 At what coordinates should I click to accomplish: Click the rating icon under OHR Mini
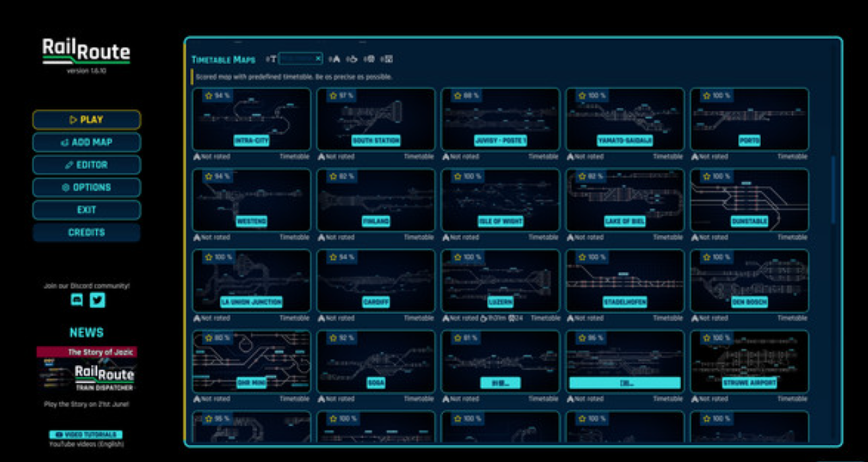(x=197, y=399)
